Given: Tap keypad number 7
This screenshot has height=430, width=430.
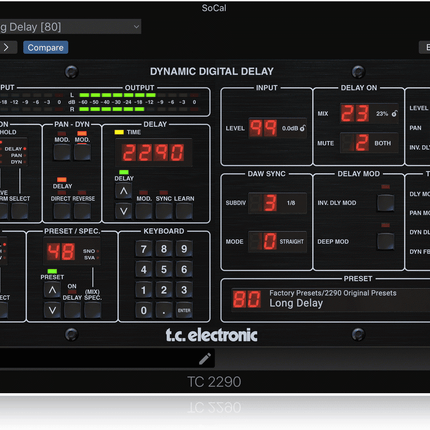Looking at the screenshot, I should coord(144,249).
